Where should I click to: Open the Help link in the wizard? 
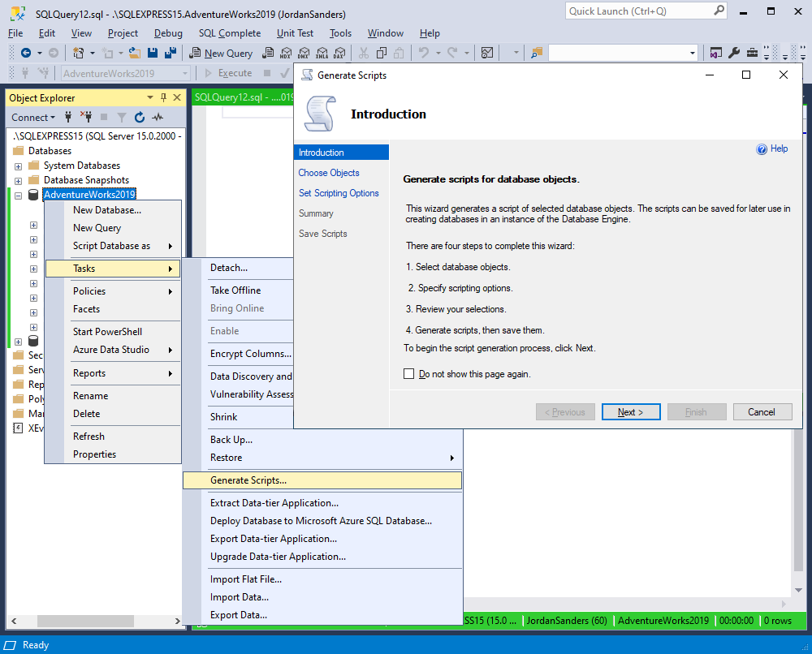coord(779,149)
